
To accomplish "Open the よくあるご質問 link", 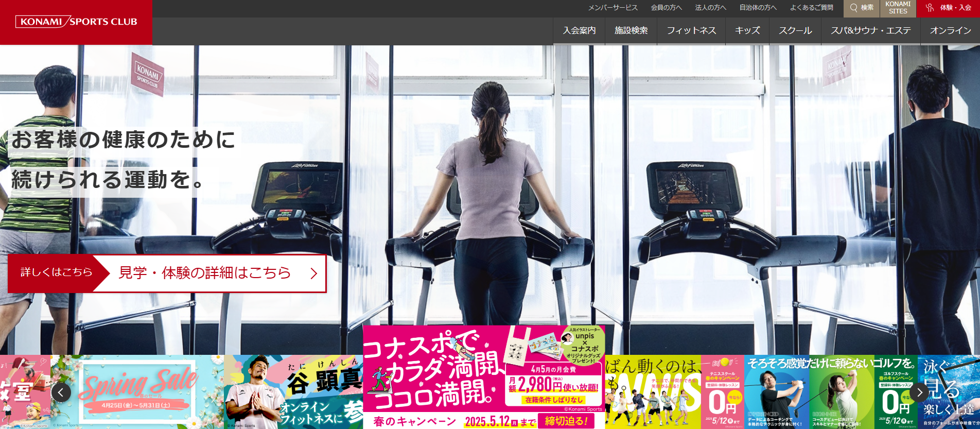I will click(812, 8).
